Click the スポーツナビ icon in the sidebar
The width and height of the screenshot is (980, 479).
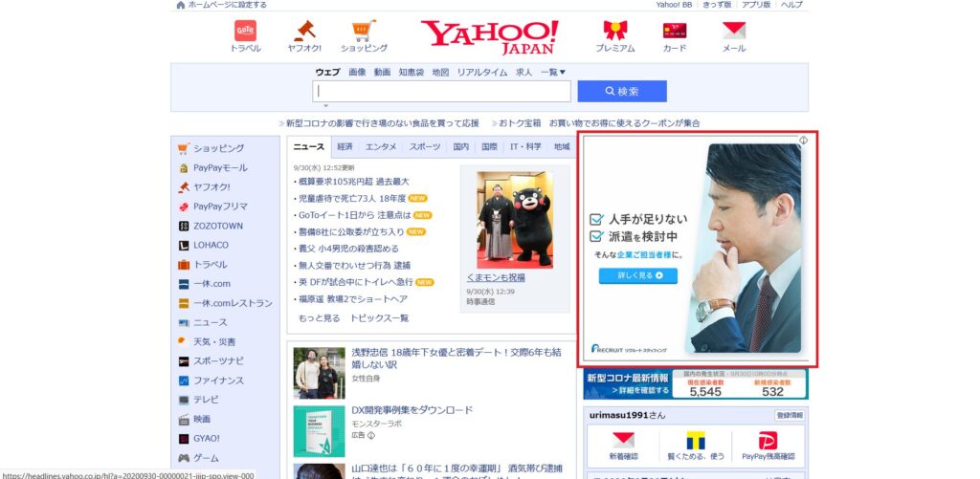click(x=183, y=361)
